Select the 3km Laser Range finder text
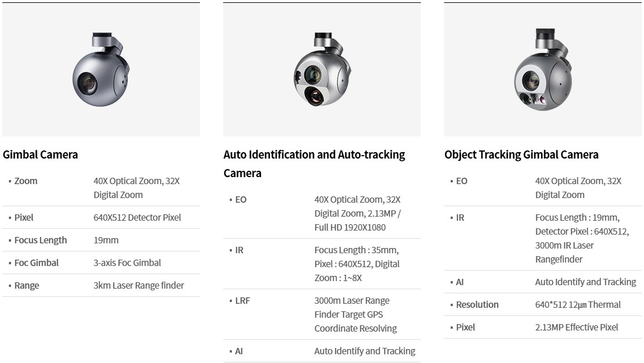 pos(138,285)
